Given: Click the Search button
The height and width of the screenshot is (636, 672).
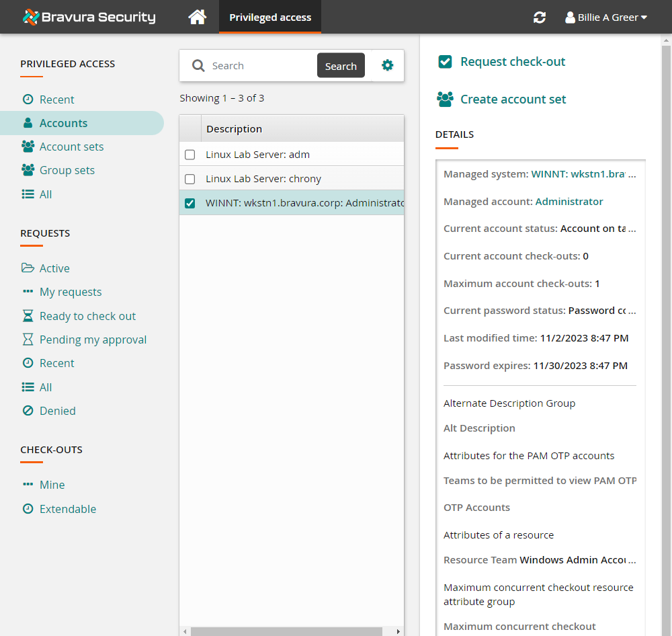Looking at the screenshot, I should coord(341,66).
